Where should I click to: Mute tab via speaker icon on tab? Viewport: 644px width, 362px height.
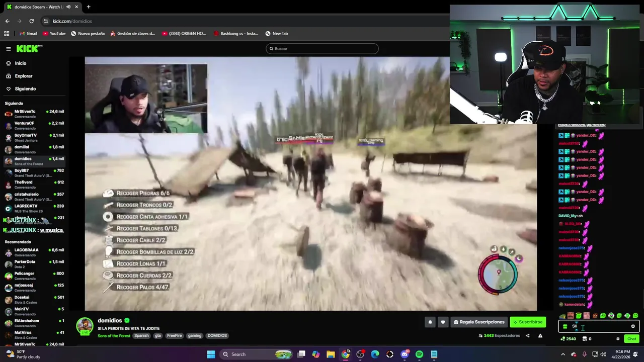[x=68, y=7]
